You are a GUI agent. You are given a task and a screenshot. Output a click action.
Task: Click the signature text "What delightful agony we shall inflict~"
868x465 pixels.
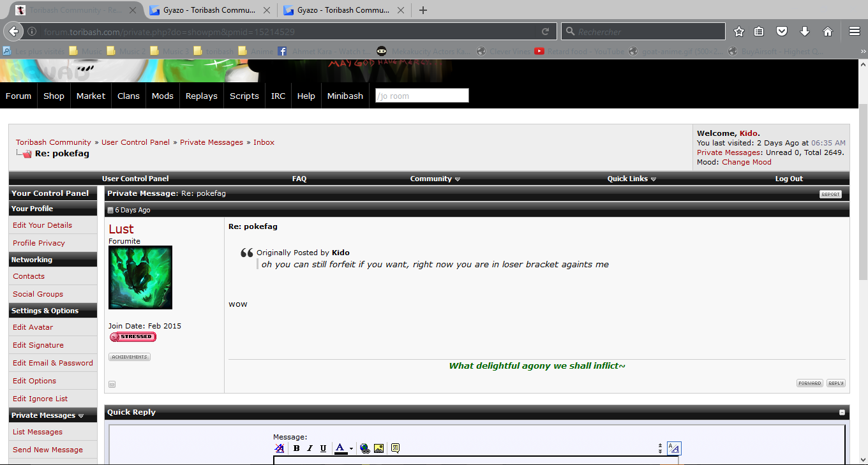537,365
